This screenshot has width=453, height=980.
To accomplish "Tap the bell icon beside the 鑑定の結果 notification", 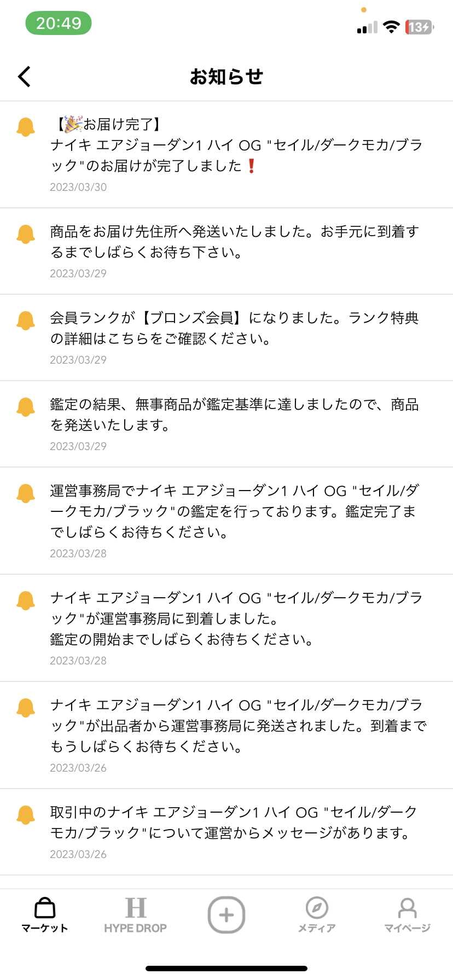I will pos(26,407).
